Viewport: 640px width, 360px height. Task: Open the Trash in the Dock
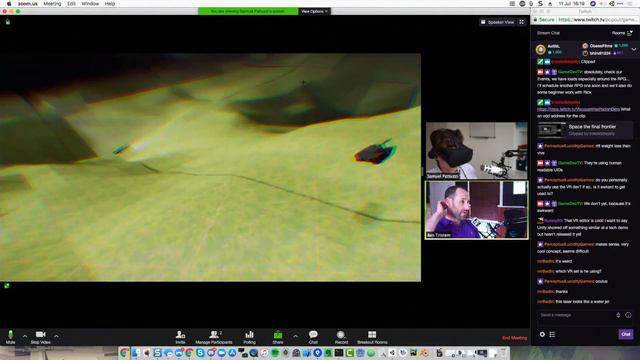click(504, 353)
